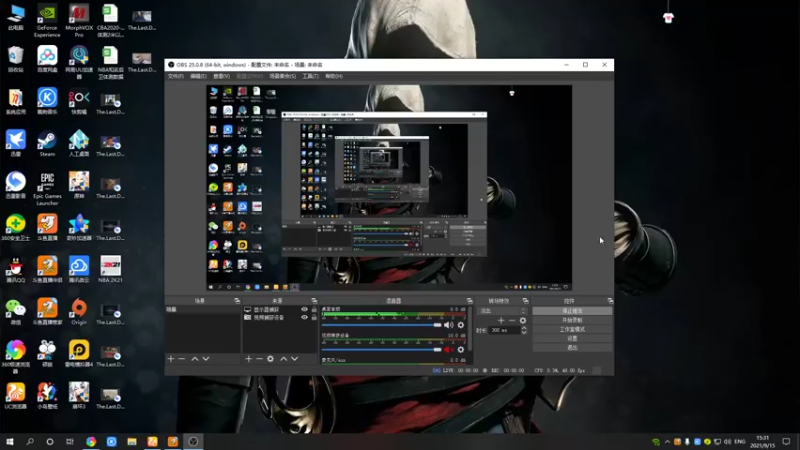Screen dimensions: 800x450
Task: Open the WeChat desktop shortcut
Action: [x=15, y=312]
